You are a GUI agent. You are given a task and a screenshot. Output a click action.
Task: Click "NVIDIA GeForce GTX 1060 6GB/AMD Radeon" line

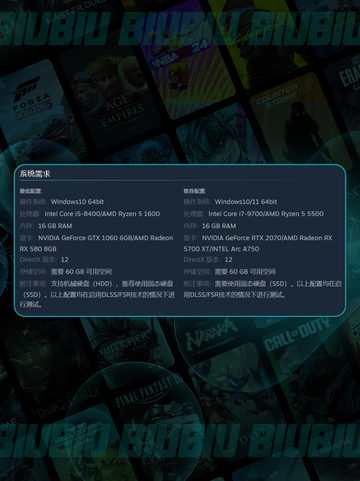click(x=105, y=238)
